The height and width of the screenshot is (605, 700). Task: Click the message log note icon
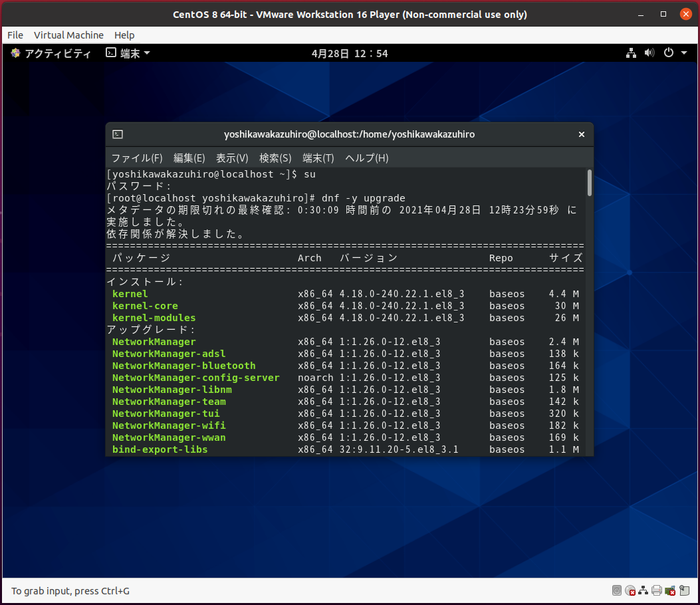coord(684,590)
